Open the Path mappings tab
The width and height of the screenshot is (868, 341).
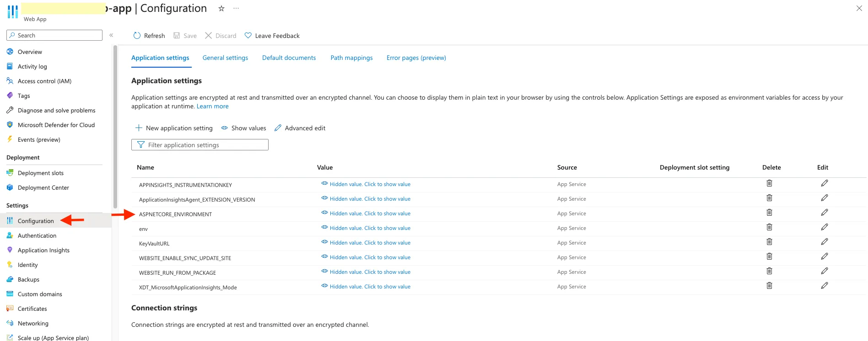tap(351, 58)
